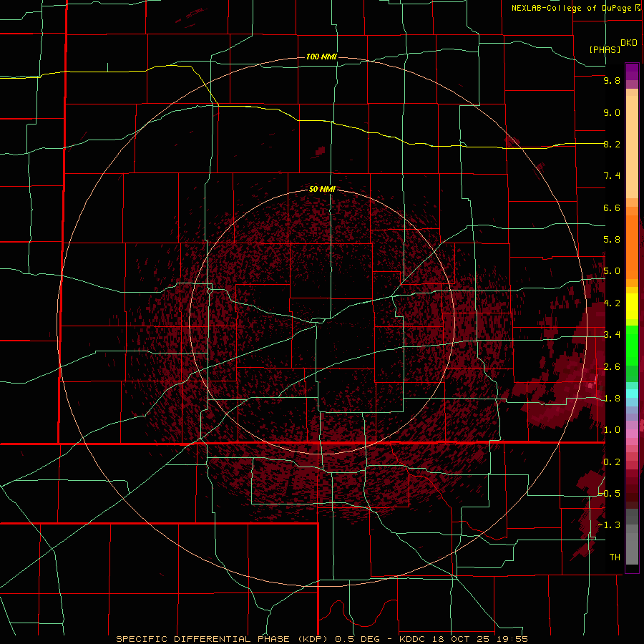The width and height of the screenshot is (644, 644).
Task: Click the purple top band of color scale
Action: pyautogui.click(x=632, y=72)
